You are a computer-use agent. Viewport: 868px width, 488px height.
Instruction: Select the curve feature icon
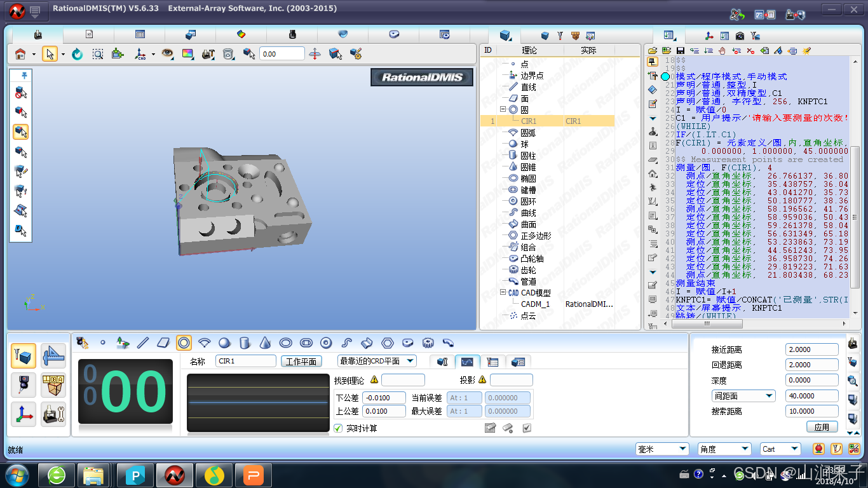pyautogui.click(x=346, y=342)
